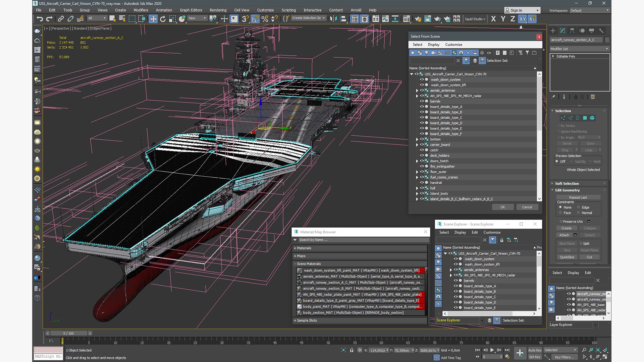Select the None constraints radio button

pos(560,207)
